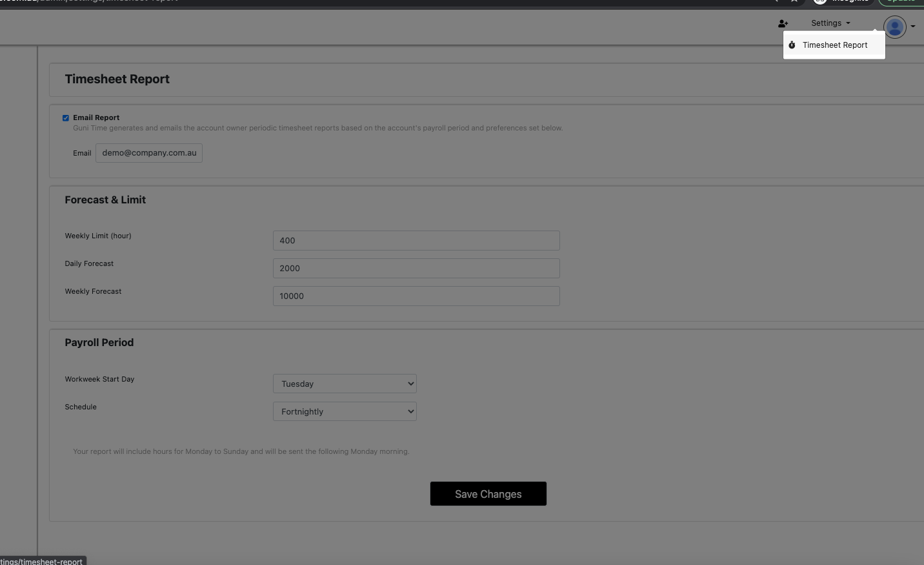Click the bookmark star in the browser toolbar
This screenshot has height=565, width=924.
point(794,1)
